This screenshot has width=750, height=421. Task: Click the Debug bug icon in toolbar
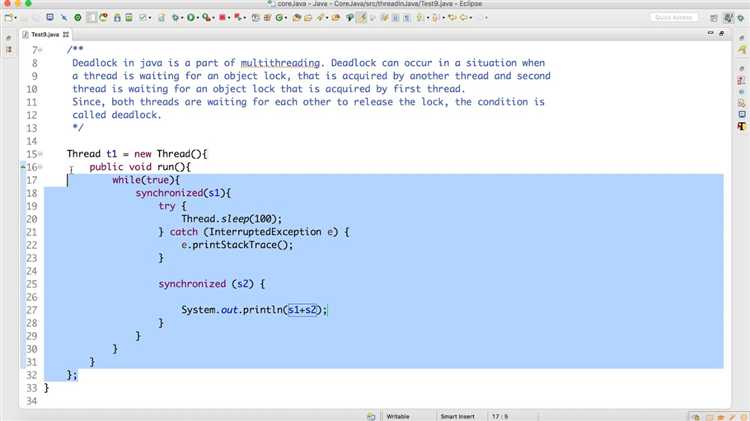tap(175, 18)
